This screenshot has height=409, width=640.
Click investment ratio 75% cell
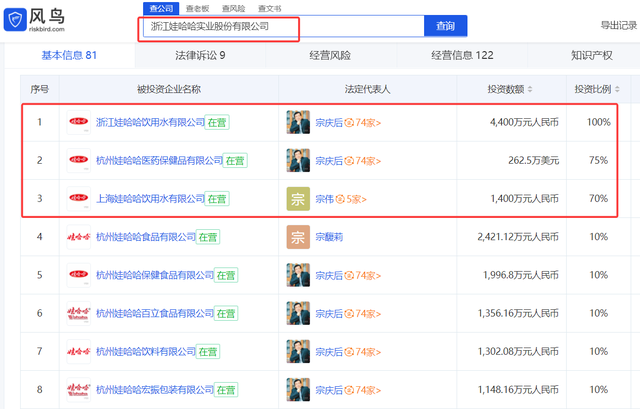click(598, 160)
